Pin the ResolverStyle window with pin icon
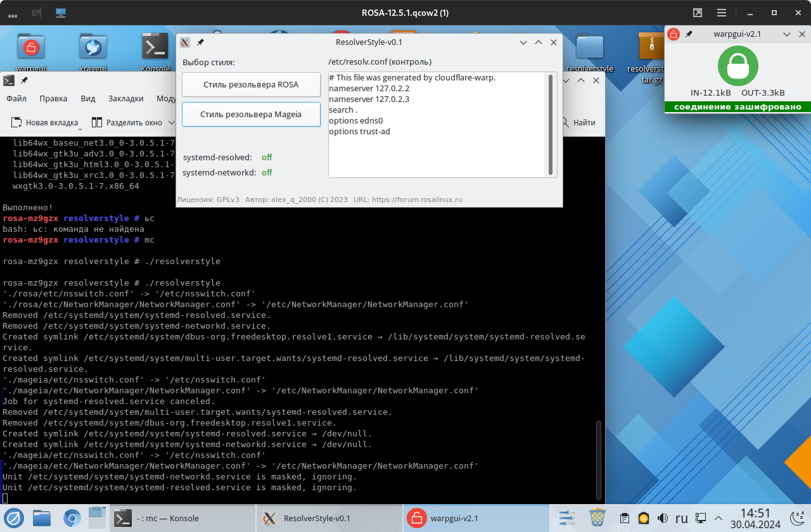This screenshot has height=532, width=811. 200,42
